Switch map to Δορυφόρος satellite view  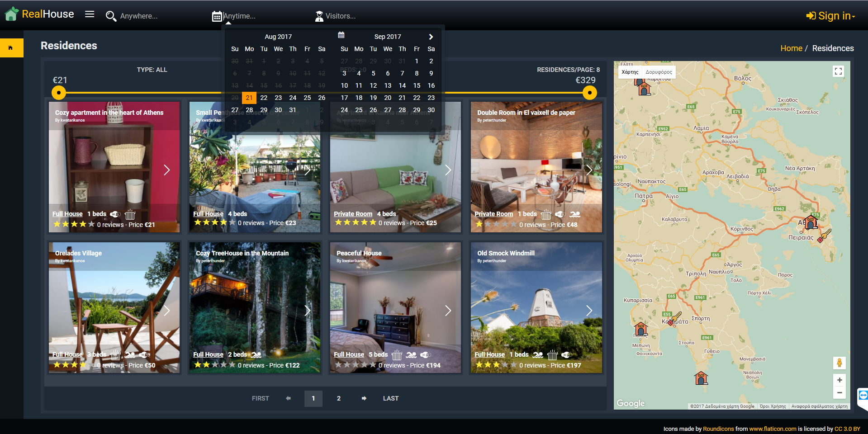click(x=659, y=72)
